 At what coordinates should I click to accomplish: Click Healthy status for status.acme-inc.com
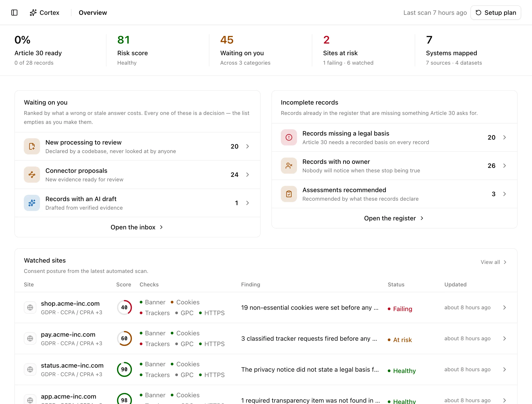click(x=401, y=371)
